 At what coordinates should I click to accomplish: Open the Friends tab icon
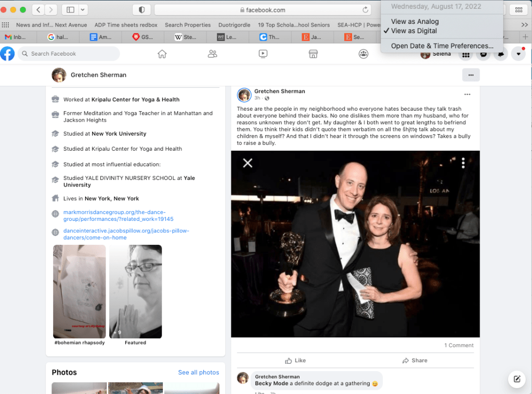pyautogui.click(x=212, y=54)
